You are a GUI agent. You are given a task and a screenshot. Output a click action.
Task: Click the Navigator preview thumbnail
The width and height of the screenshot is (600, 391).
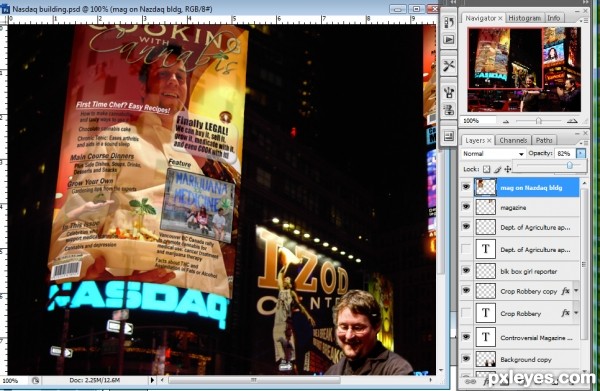pos(524,70)
